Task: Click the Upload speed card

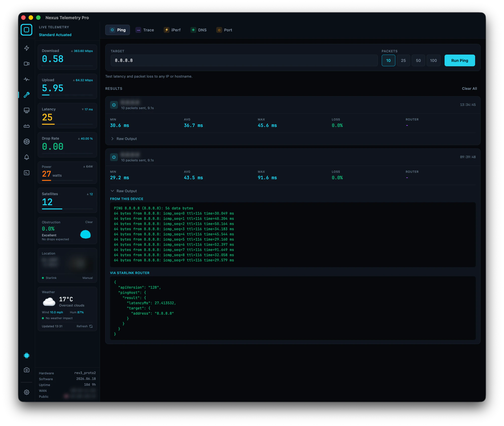Action: point(67,86)
